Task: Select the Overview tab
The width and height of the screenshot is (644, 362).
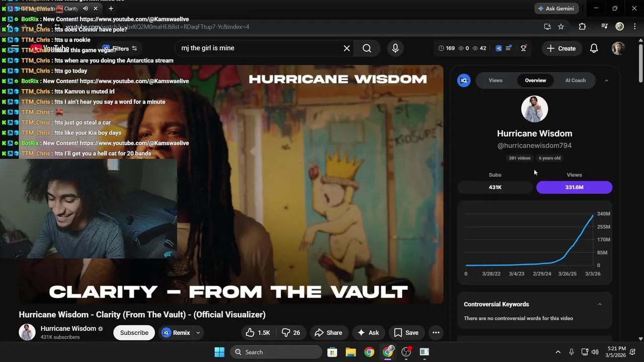Action: click(x=535, y=80)
